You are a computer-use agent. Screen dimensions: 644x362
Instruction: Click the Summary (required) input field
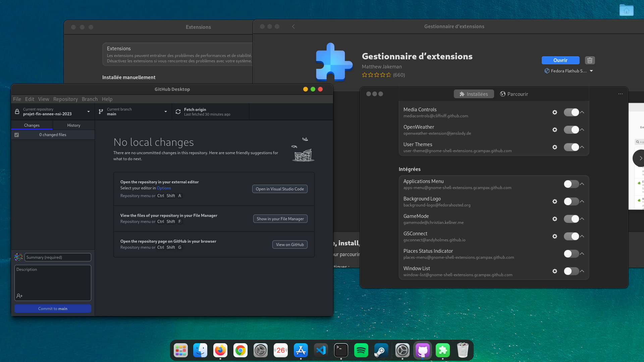(x=57, y=257)
